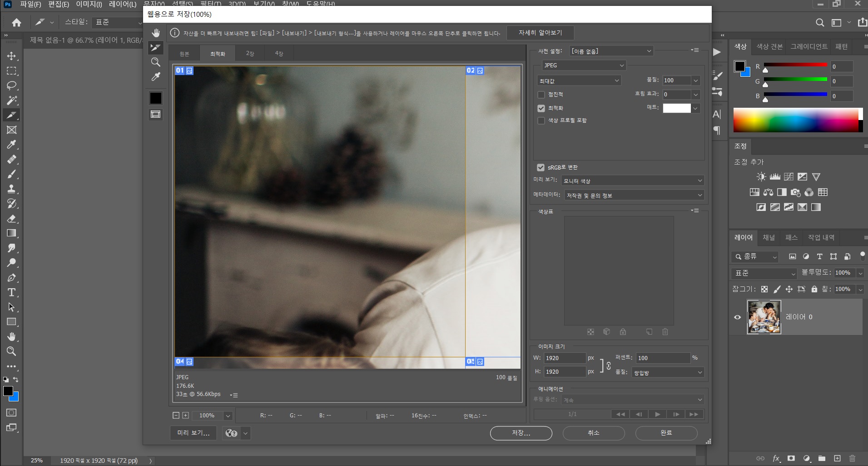Select the Magic Wand tool

click(11, 100)
